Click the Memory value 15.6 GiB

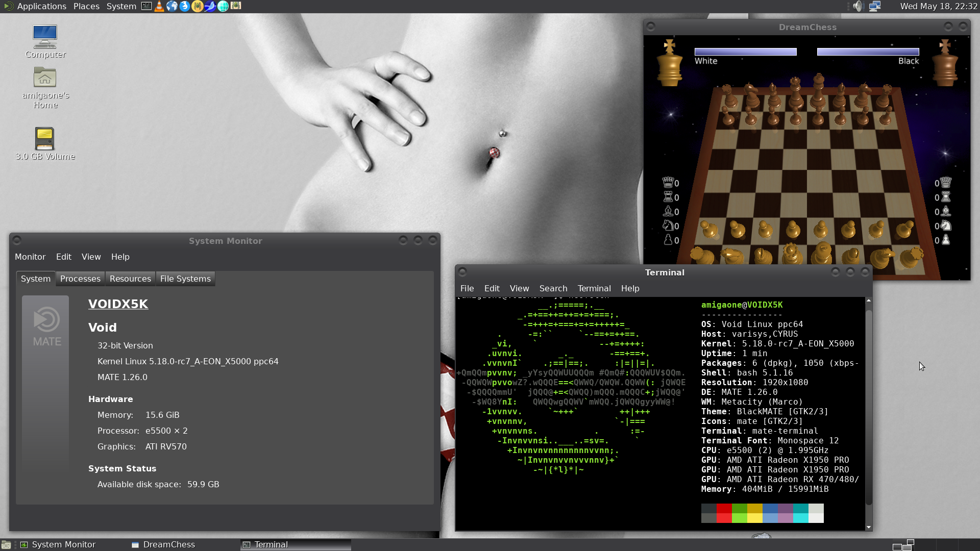162,415
